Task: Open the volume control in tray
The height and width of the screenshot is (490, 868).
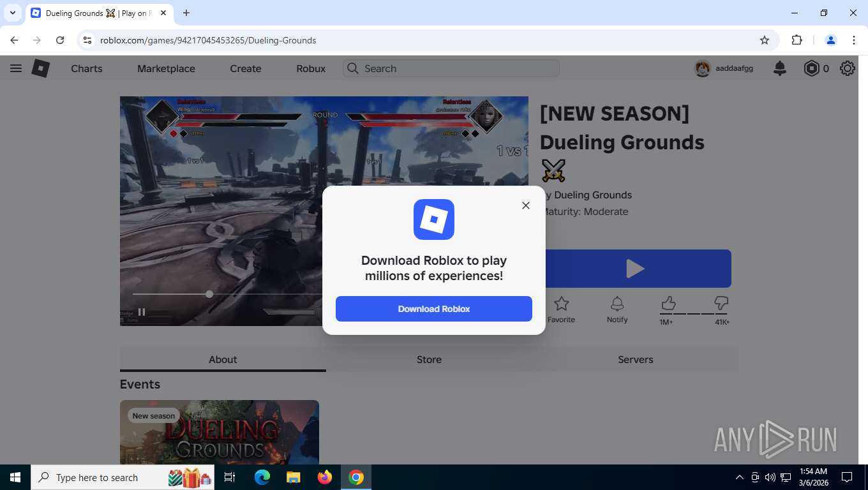Action: click(x=770, y=477)
